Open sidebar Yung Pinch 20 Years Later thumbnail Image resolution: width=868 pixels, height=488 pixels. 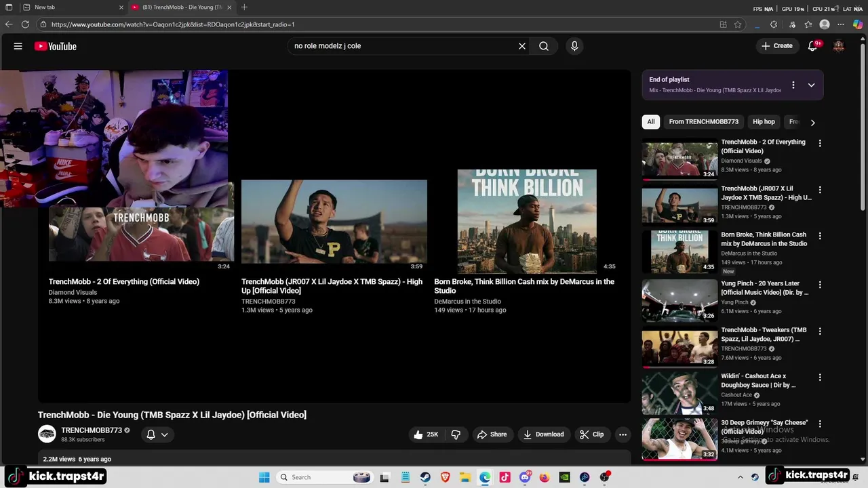coord(679,300)
